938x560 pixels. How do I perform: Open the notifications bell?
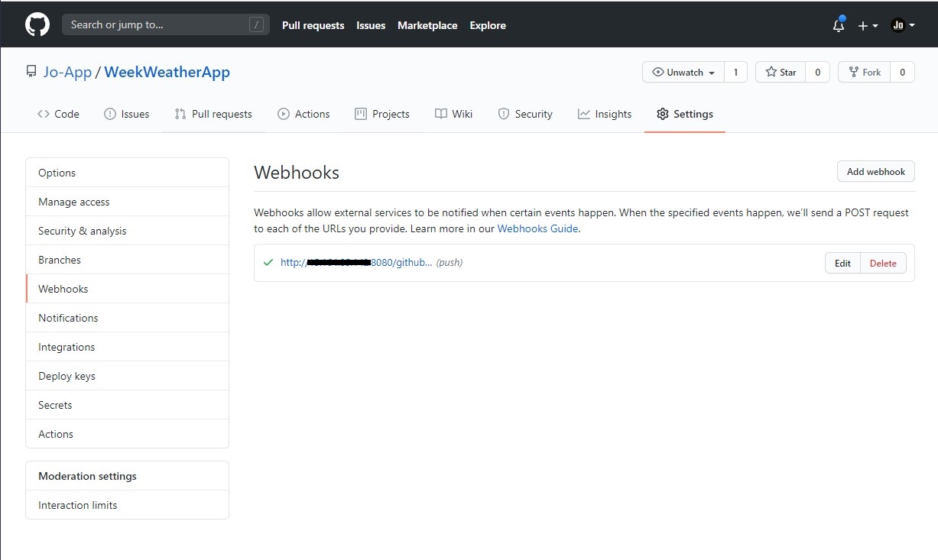[839, 25]
